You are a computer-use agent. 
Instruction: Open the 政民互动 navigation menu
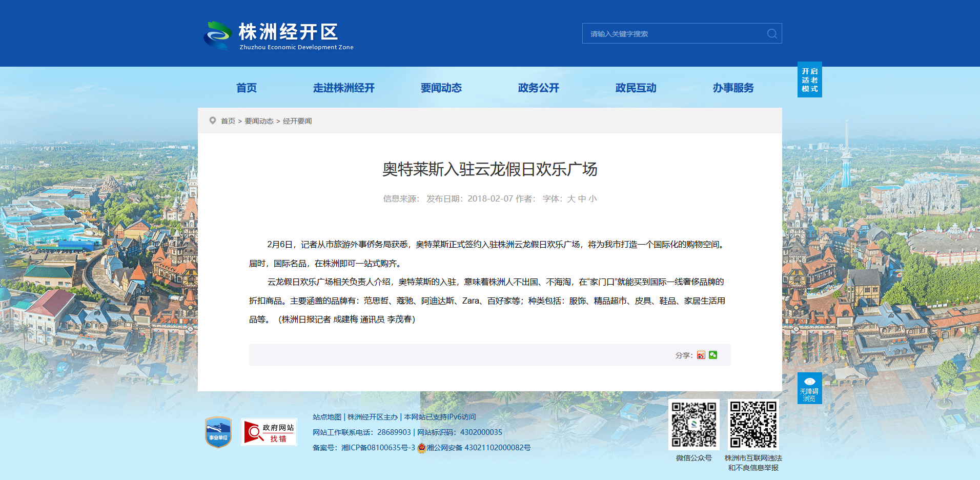click(636, 88)
